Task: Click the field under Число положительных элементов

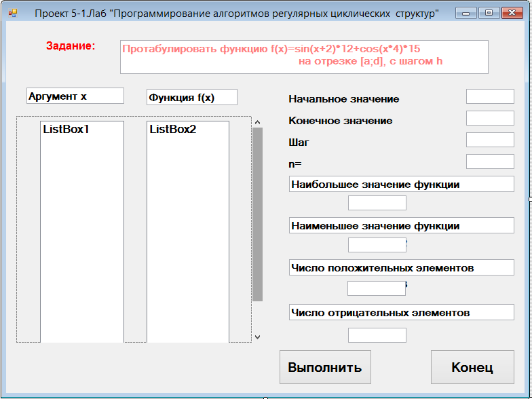Action: point(376,288)
